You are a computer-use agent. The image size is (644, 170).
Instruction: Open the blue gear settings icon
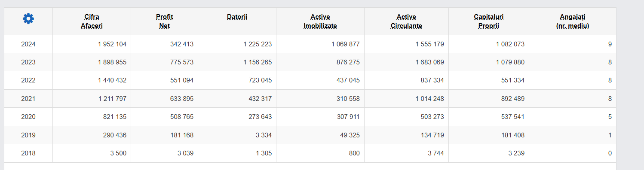(x=28, y=18)
